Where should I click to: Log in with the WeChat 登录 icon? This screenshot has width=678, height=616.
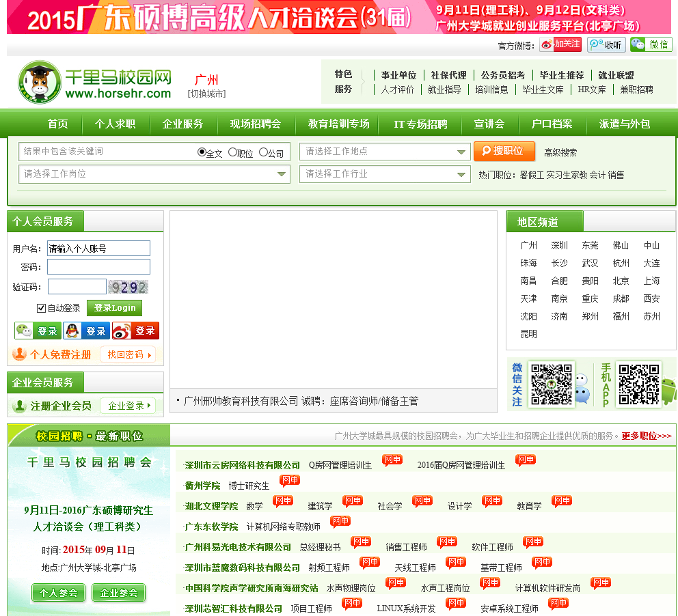(x=38, y=331)
